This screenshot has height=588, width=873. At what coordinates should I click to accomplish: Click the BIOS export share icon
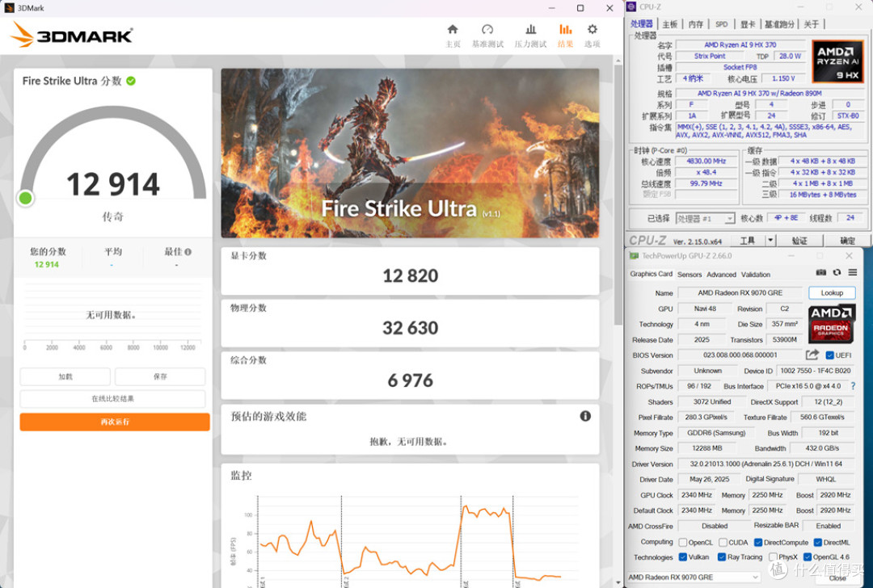812,355
